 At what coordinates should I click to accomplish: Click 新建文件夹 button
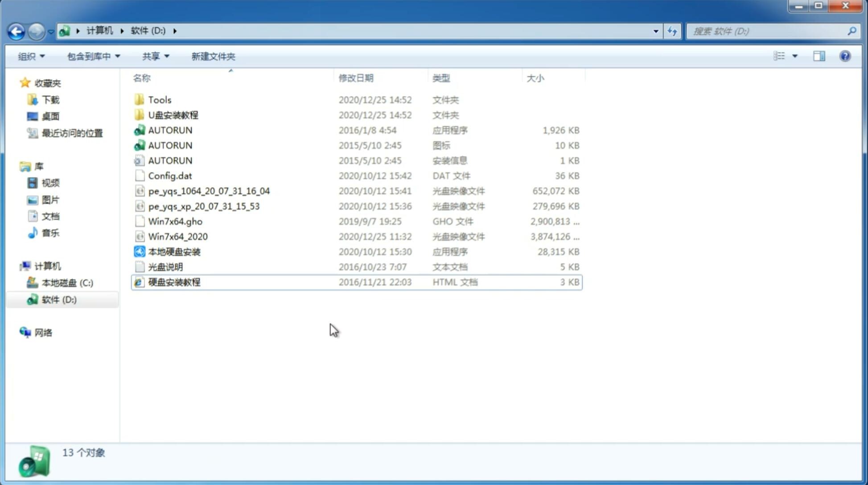click(213, 55)
